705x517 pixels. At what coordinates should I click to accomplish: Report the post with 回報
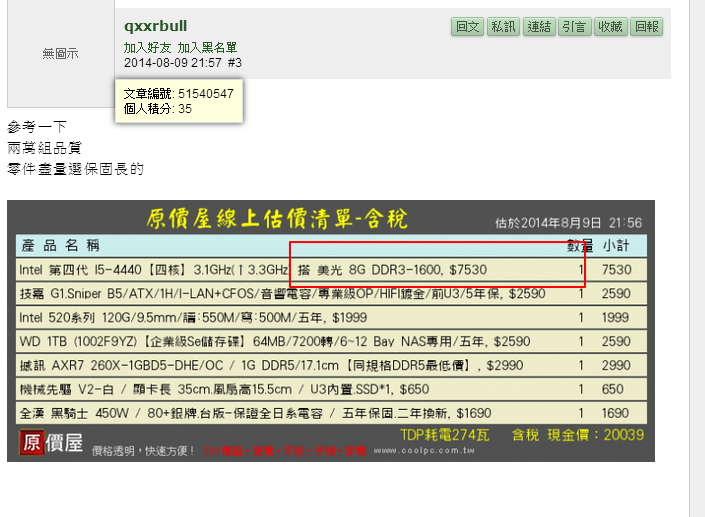pos(647,27)
